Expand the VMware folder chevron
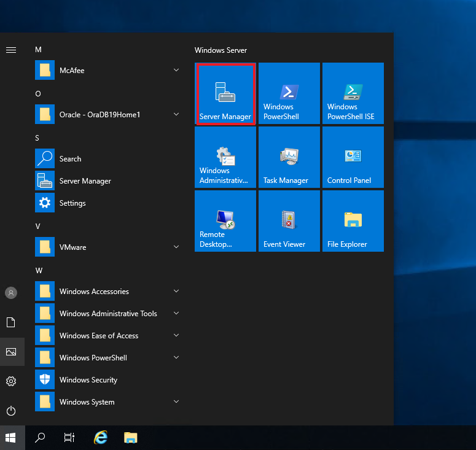This screenshot has height=450, width=476. tap(176, 247)
